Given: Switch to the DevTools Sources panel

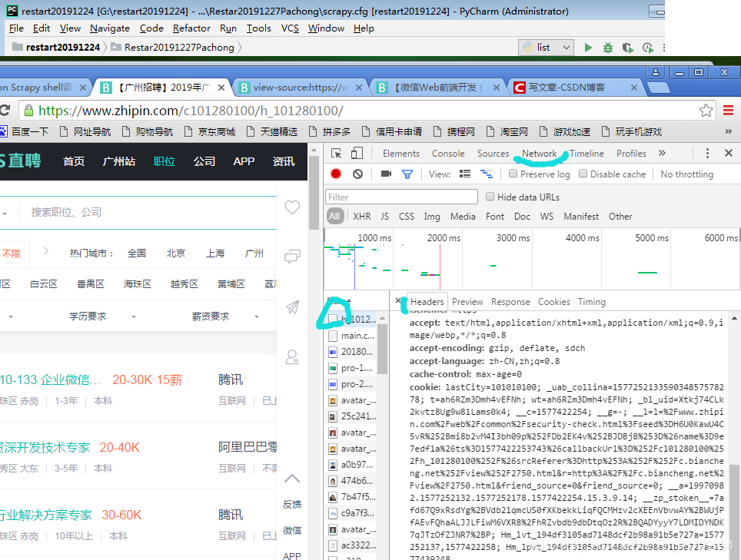Looking at the screenshot, I should (x=493, y=154).
